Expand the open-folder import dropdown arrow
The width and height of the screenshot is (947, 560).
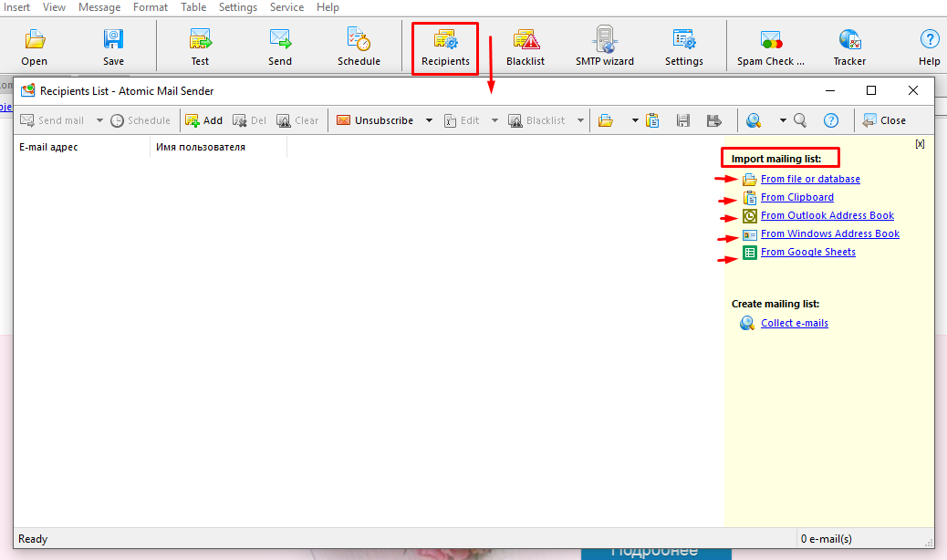[x=635, y=120]
